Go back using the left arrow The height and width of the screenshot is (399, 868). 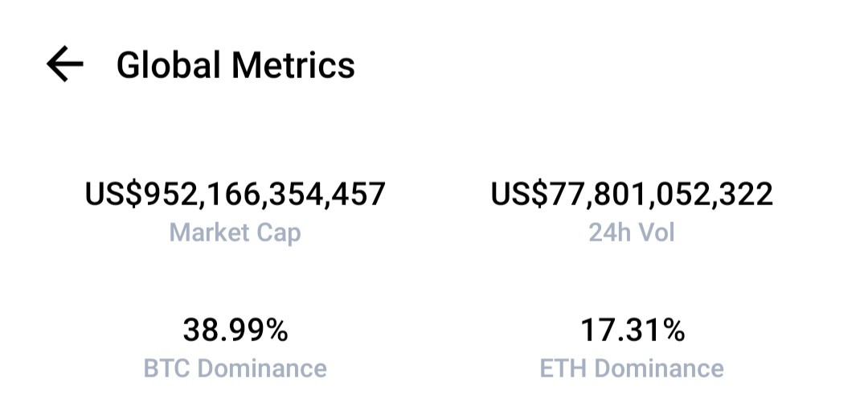tap(65, 64)
